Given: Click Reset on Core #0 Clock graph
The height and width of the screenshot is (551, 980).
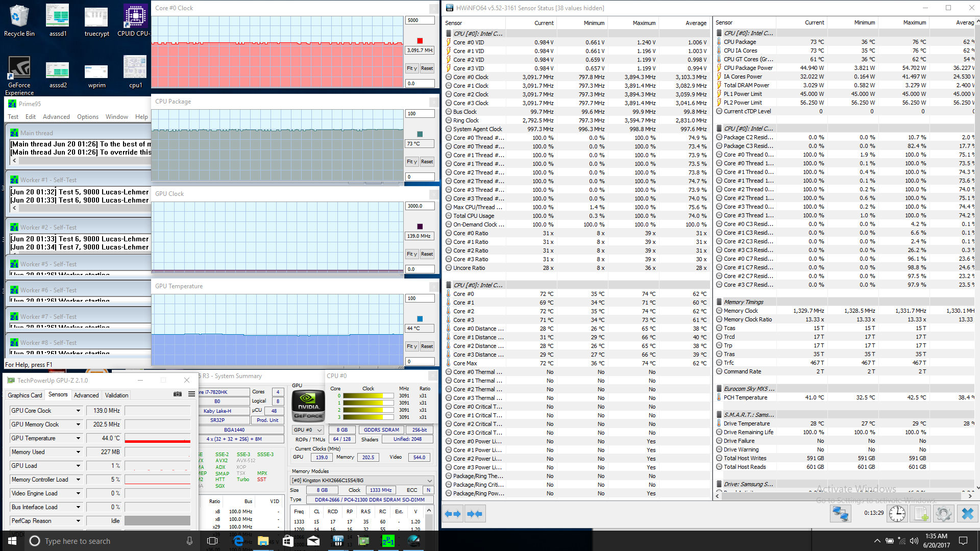Looking at the screenshot, I should click(427, 68).
